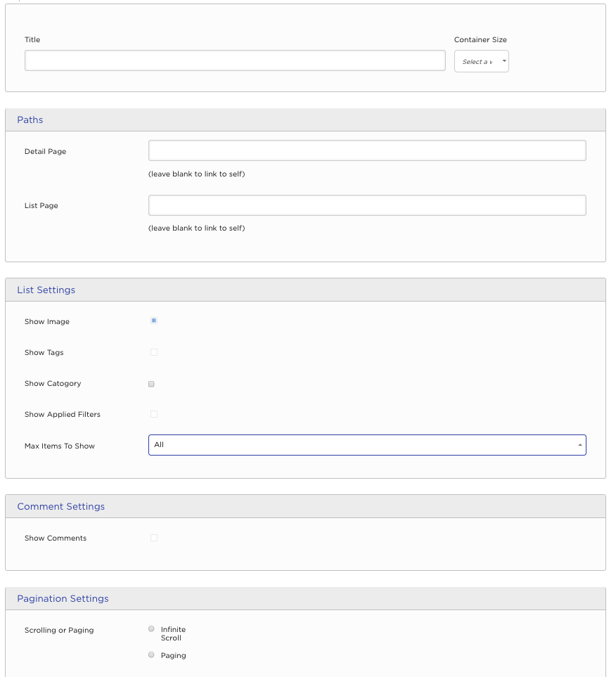
Task: Toggle the Pagination Settings section header
Action: [x=63, y=599]
